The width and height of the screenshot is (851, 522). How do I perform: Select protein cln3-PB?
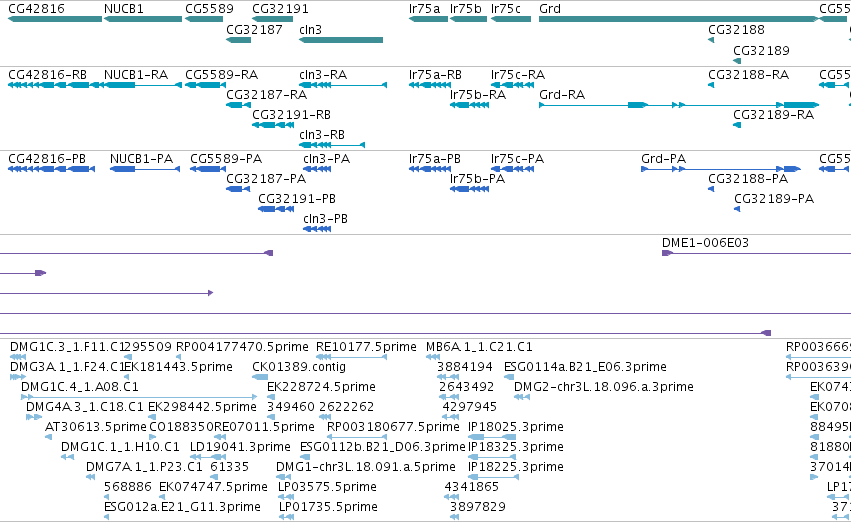[x=317, y=229]
